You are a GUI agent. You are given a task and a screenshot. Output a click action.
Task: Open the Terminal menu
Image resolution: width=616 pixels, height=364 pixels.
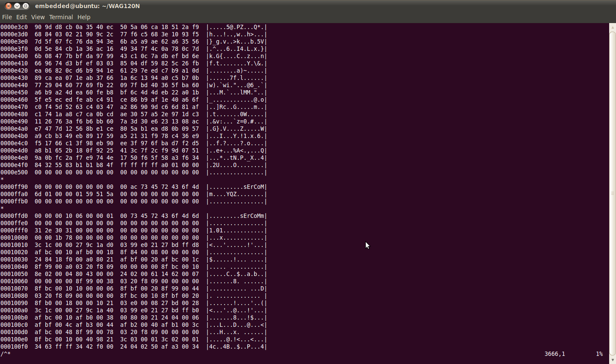61,17
